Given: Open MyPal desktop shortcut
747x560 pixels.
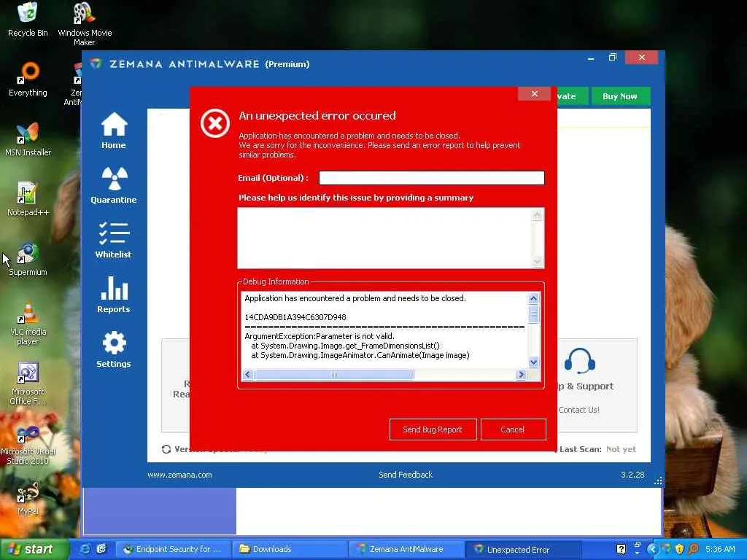Looking at the screenshot, I should [28, 499].
